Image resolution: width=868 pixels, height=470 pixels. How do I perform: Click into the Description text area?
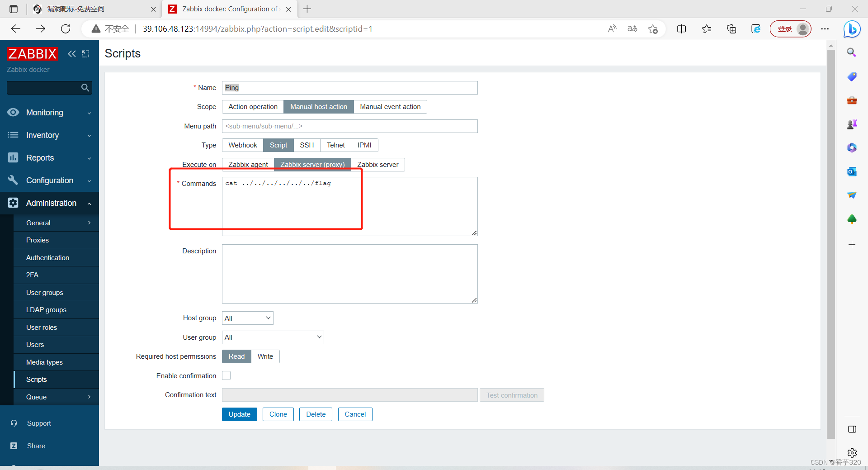point(349,274)
